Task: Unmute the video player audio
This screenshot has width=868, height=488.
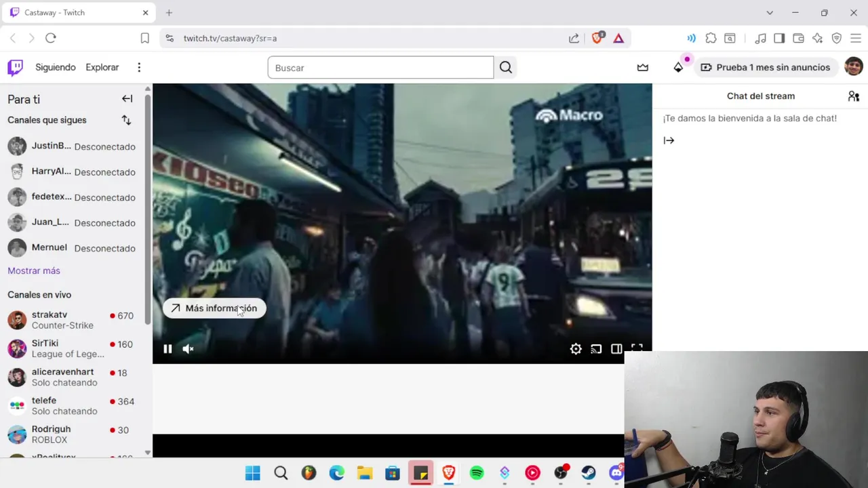Action: click(188, 349)
